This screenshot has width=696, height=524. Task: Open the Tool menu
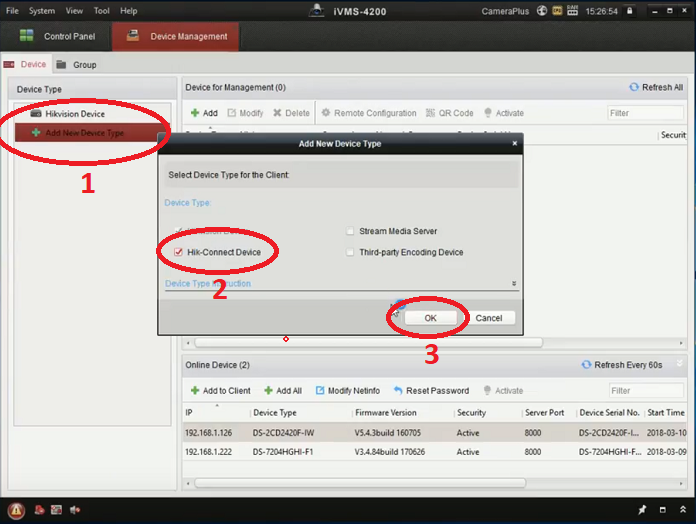coord(101,11)
